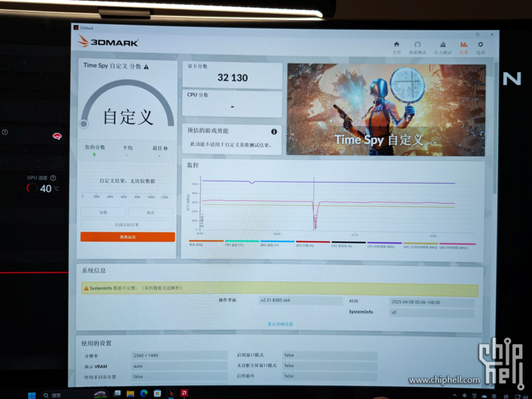Screen dimensions: 532x399
Task: Click the graphics score value 32 130
Action: (232, 78)
